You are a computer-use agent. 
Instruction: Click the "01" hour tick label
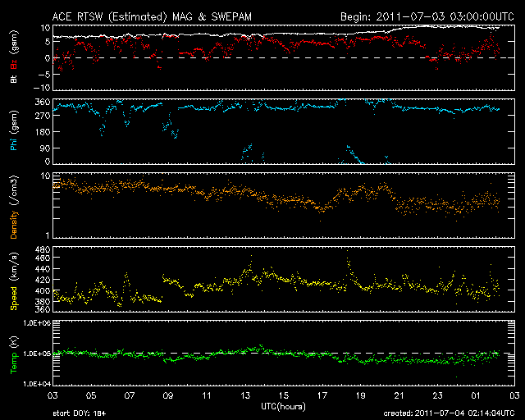coord(476,395)
